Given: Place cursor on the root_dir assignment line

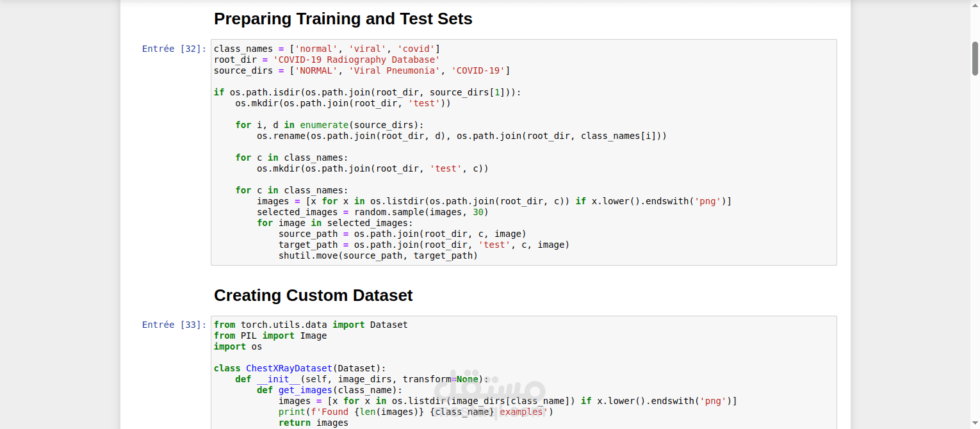Looking at the screenshot, I should [x=327, y=60].
